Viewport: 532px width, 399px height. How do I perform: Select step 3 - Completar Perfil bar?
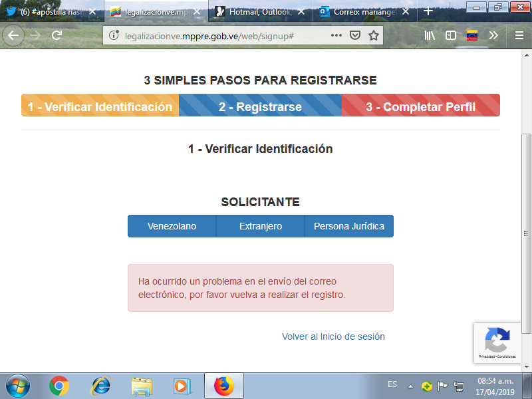click(421, 105)
